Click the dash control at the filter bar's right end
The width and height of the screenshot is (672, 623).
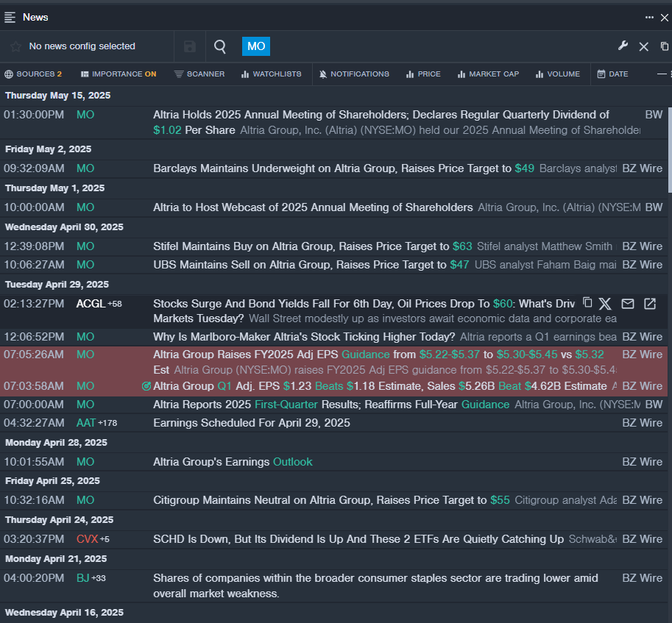pos(662,74)
